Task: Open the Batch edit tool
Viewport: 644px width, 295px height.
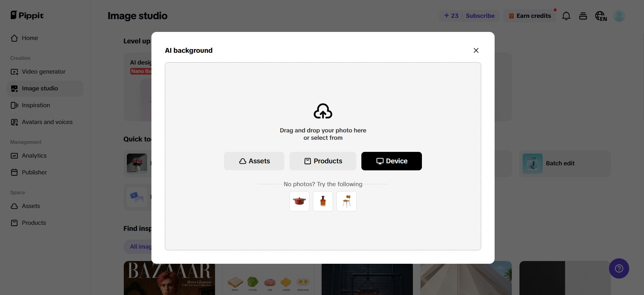Action: (x=565, y=163)
